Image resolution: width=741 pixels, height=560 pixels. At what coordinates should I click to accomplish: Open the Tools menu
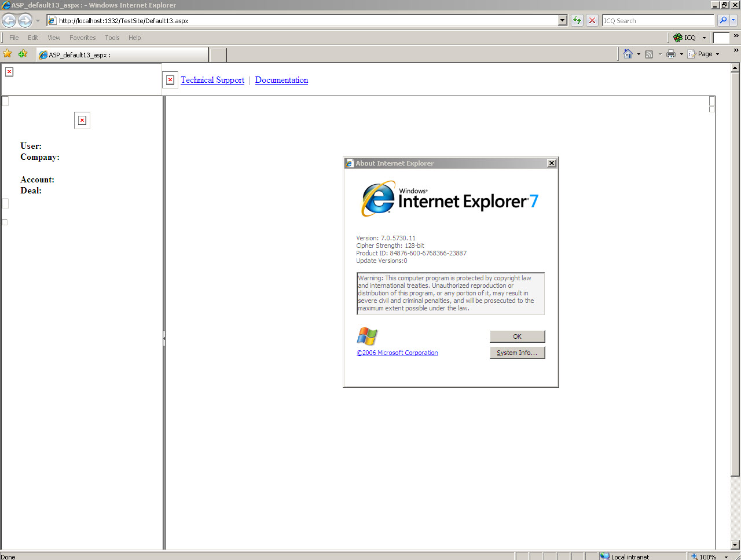pos(112,38)
